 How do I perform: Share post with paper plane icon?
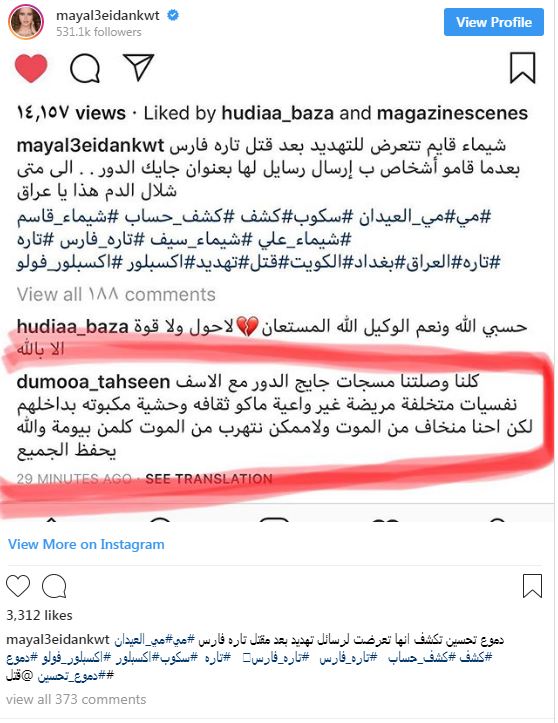click(138, 67)
